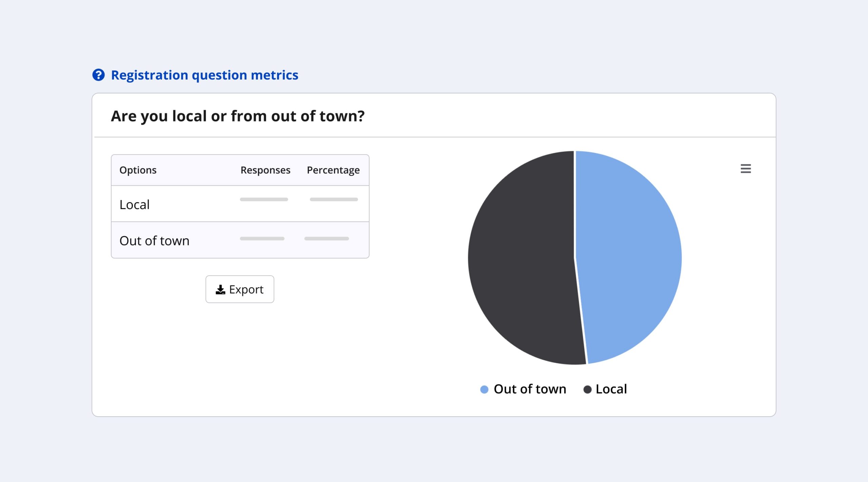Viewport: 868px width, 482px height.
Task: Click the blue Out of town legend dot
Action: [x=484, y=389]
